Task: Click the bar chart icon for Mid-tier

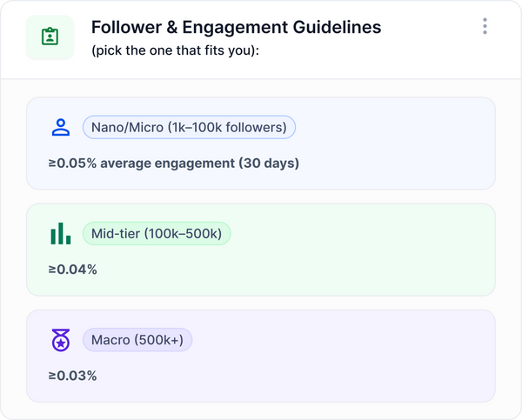Action: [60, 234]
